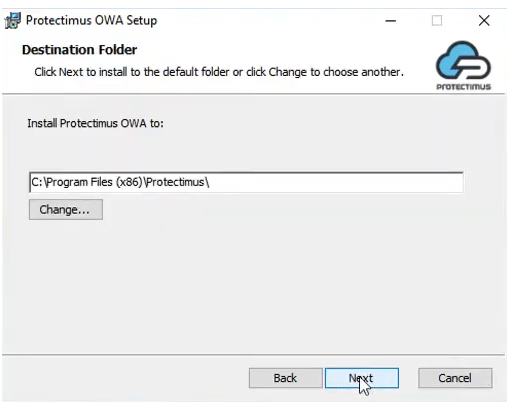Focus the destination folder path field
Image resolution: width=510 pixels, height=410 pixels.
click(246, 182)
